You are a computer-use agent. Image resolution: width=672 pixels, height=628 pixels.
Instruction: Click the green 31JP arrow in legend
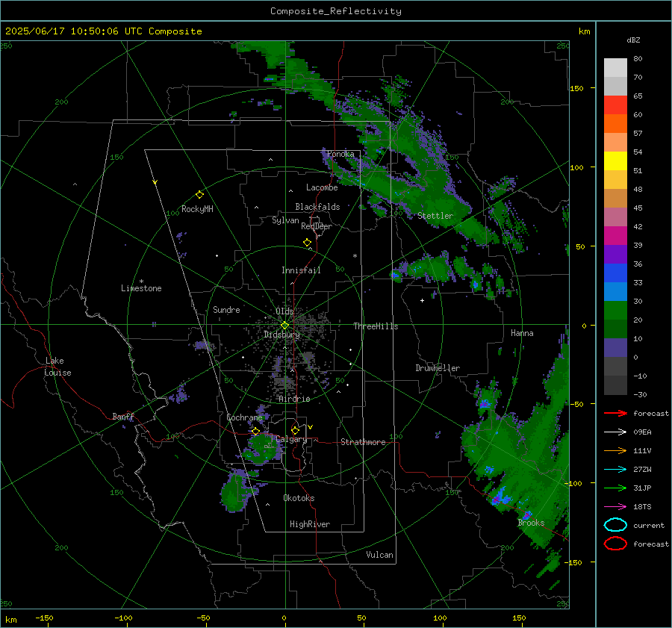pos(615,488)
